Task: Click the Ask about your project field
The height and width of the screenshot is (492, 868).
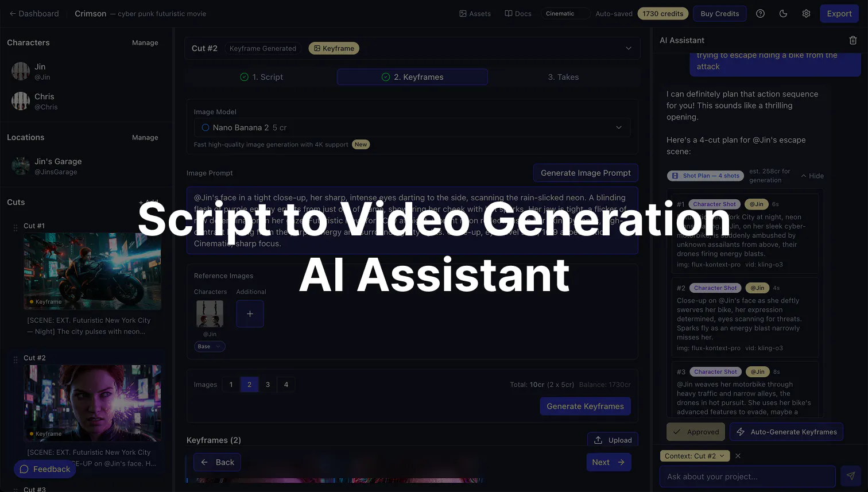Action: tap(747, 476)
